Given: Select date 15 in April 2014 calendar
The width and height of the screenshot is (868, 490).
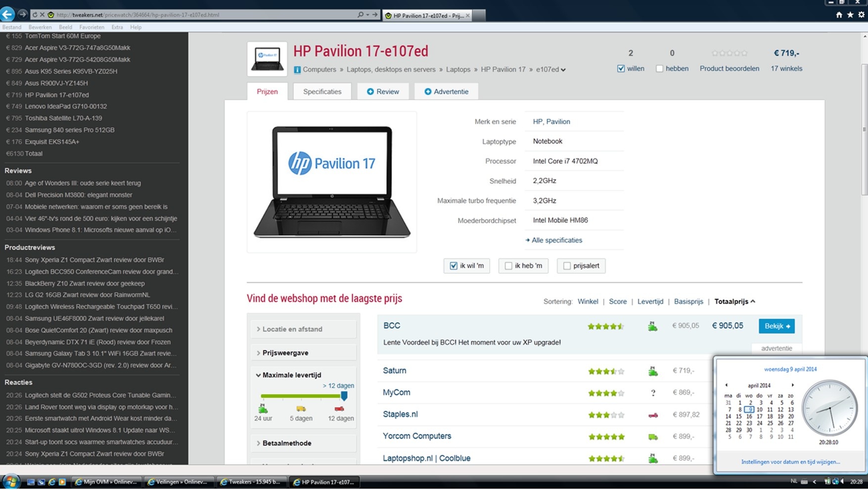Looking at the screenshot, I should point(738,417).
